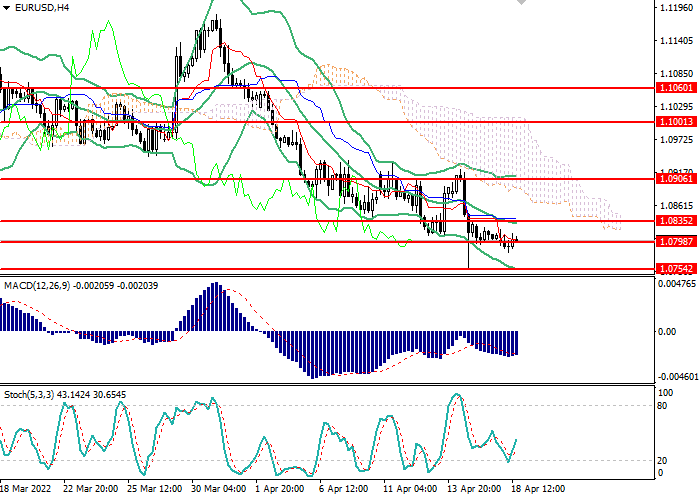Click the MACD(12,26,9) indicator label
The width and height of the screenshot is (700, 500).
pyautogui.click(x=37, y=286)
